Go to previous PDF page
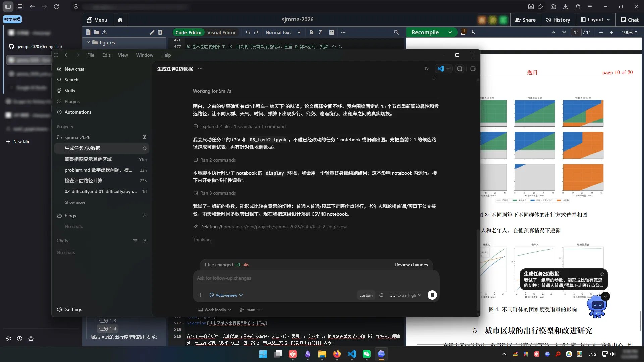This screenshot has height=362, width=644. pyautogui.click(x=554, y=33)
